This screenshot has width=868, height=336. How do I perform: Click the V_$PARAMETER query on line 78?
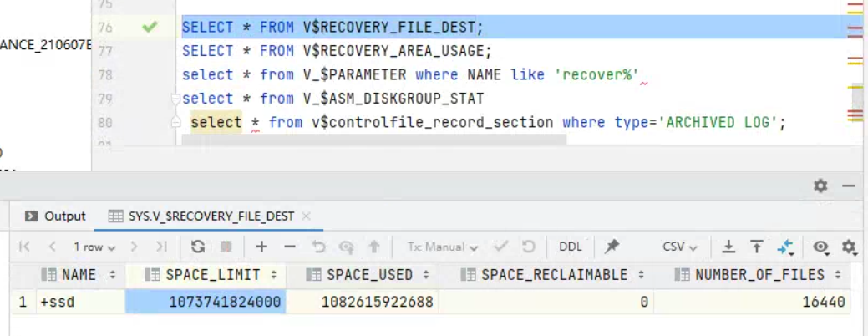(411, 74)
